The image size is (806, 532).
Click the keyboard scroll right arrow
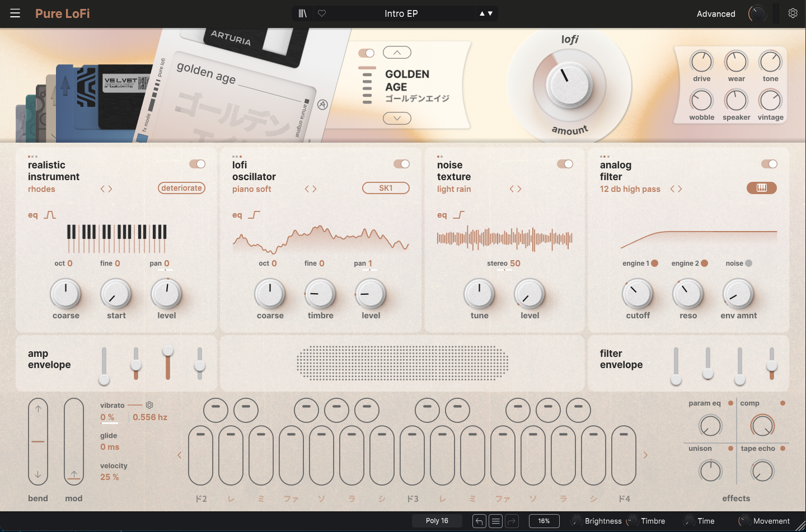(645, 455)
